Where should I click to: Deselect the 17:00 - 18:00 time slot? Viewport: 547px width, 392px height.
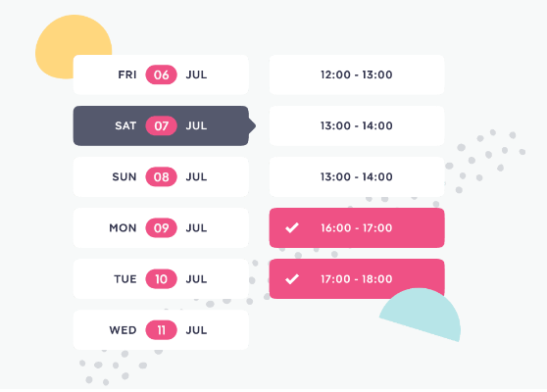[x=357, y=279]
